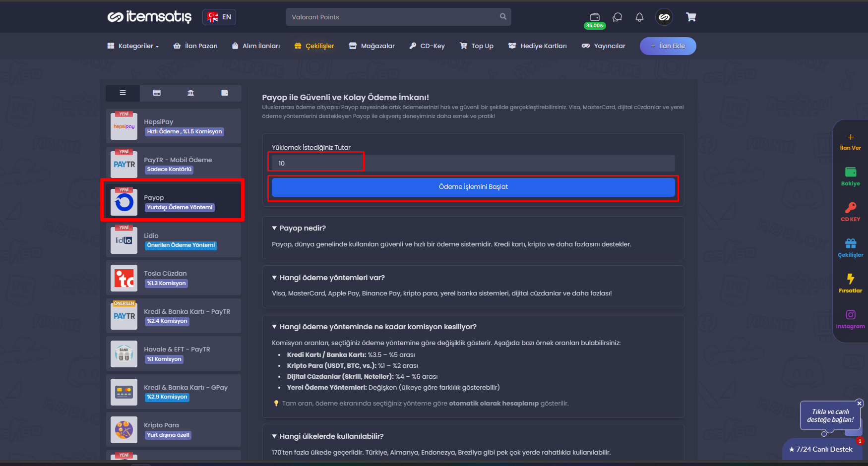The image size is (868, 466).
Task: Select the bank payment tab icon
Action: [x=190, y=93]
